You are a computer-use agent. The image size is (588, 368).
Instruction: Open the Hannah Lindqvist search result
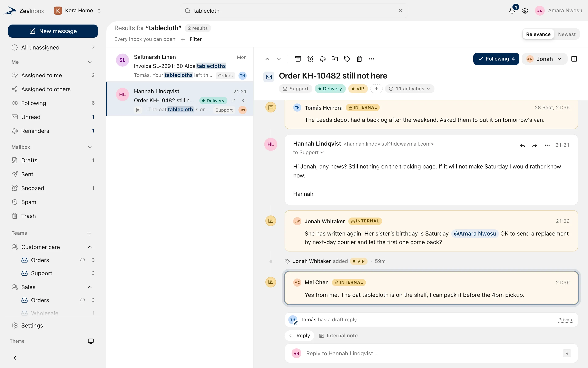pos(180,99)
